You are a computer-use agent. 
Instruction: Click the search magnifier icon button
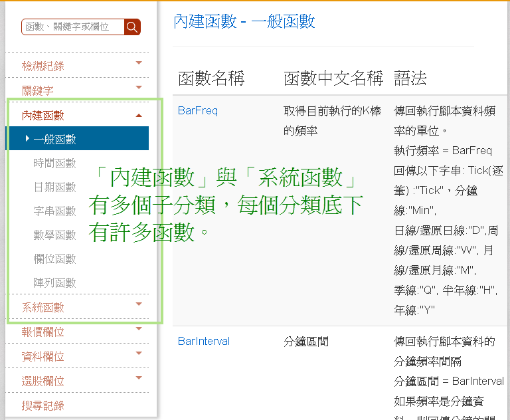click(x=132, y=27)
